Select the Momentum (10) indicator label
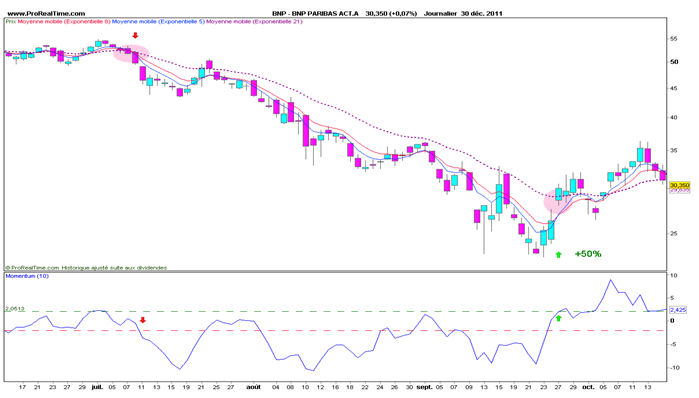This screenshot has height=398, width=699. 27,276
